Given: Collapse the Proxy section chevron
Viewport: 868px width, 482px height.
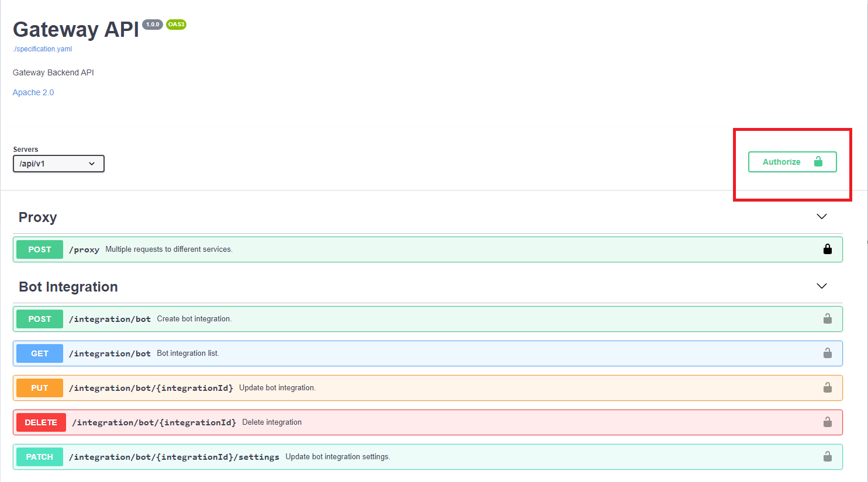Looking at the screenshot, I should [x=821, y=217].
